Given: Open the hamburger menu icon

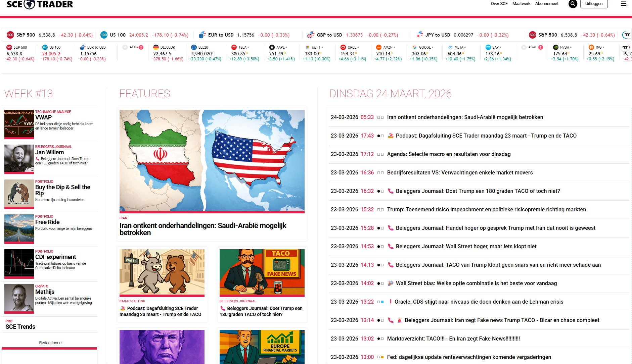Looking at the screenshot, I should (x=624, y=4).
